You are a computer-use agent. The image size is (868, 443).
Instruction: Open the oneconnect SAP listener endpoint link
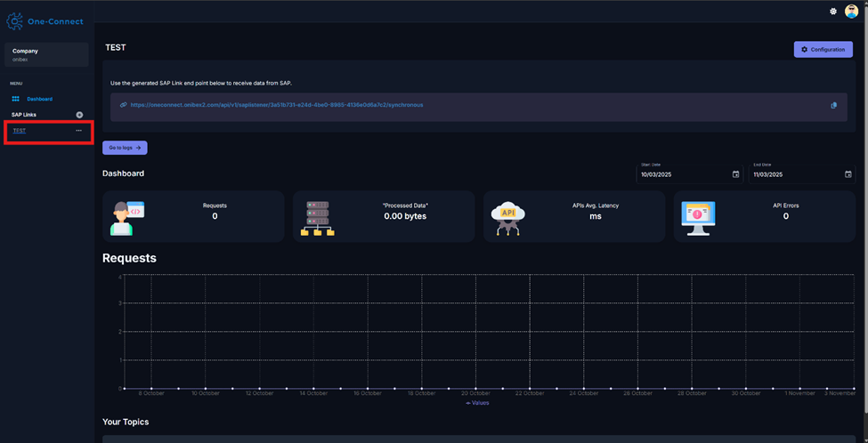click(x=276, y=105)
